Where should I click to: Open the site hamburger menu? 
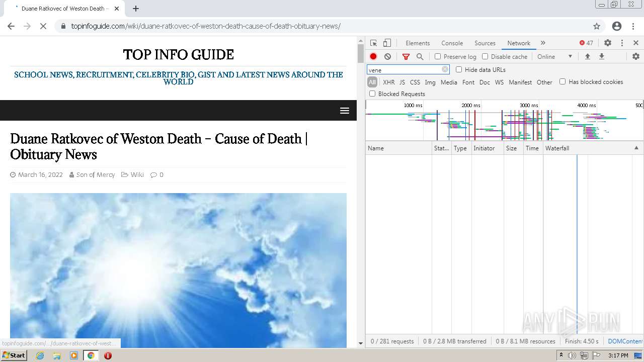coord(345,111)
